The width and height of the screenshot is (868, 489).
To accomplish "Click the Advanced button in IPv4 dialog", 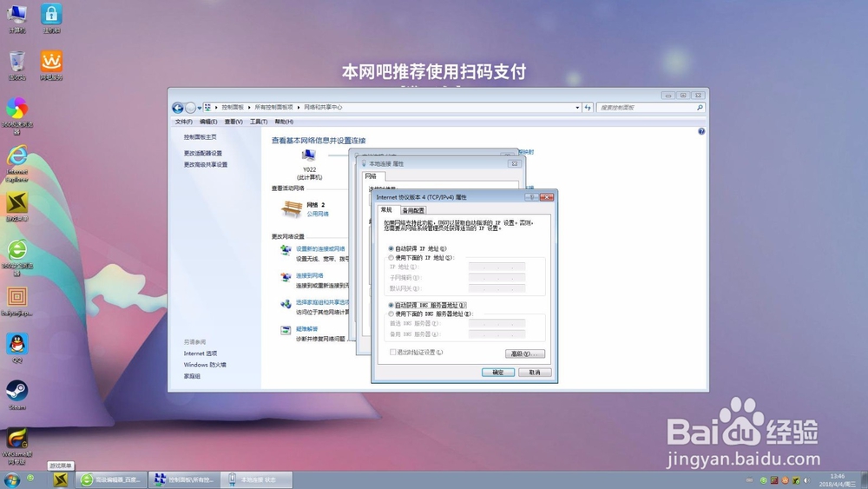I will pyautogui.click(x=525, y=354).
